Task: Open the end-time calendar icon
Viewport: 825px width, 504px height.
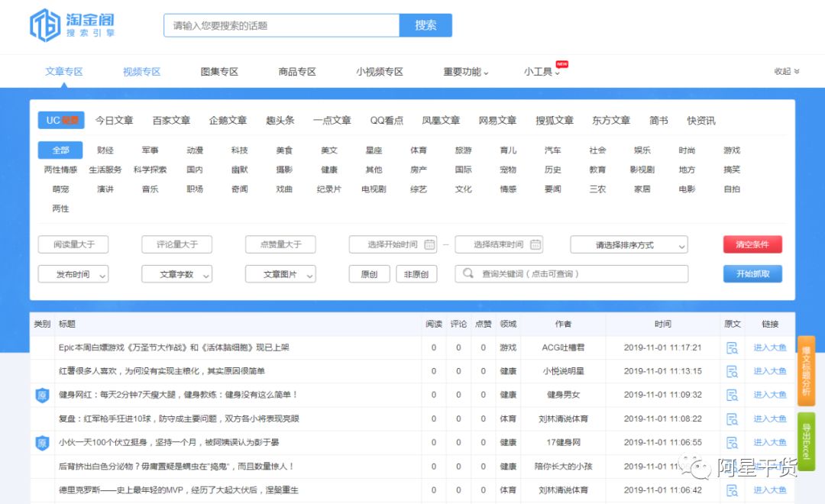Action: (535, 244)
